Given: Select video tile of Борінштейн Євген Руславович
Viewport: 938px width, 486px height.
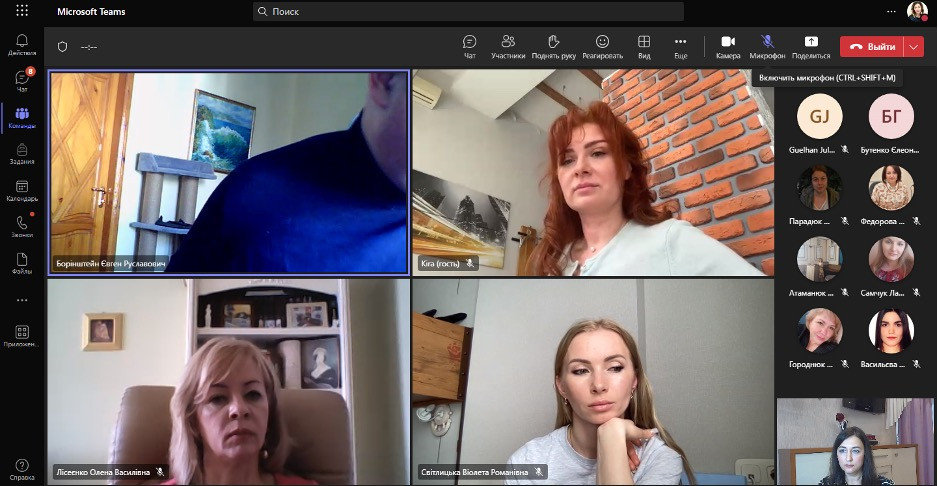Looking at the screenshot, I should 229,172.
